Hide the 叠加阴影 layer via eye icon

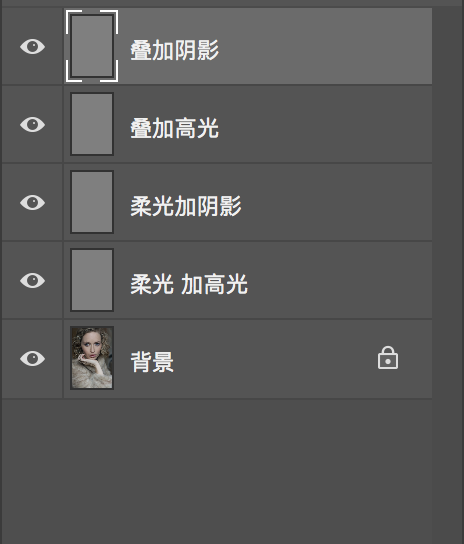tap(32, 46)
